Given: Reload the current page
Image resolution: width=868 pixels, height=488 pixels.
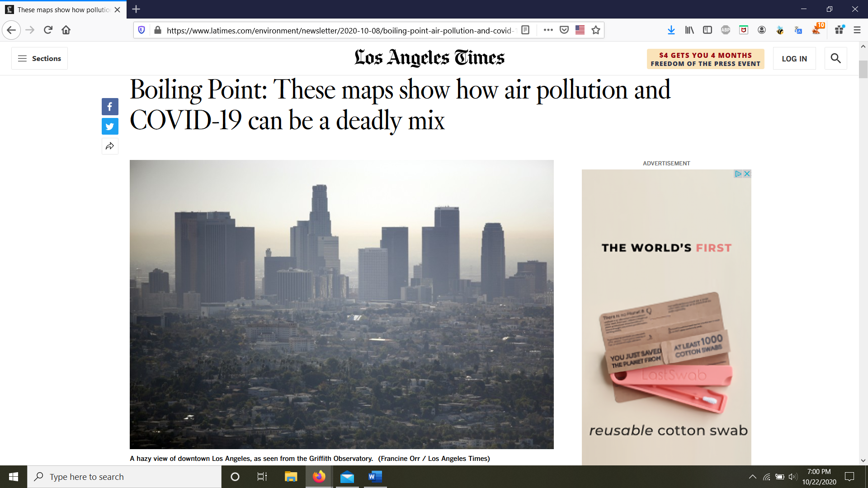Looking at the screenshot, I should coord(48,30).
